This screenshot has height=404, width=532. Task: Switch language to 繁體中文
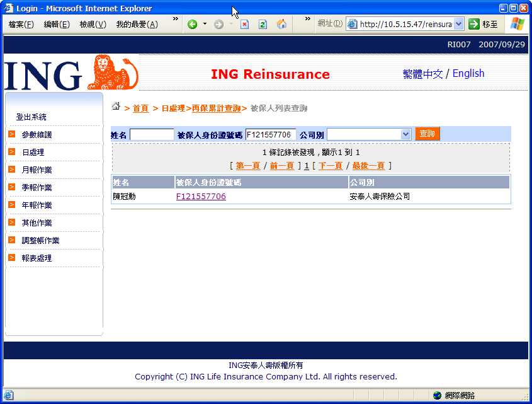(x=422, y=74)
